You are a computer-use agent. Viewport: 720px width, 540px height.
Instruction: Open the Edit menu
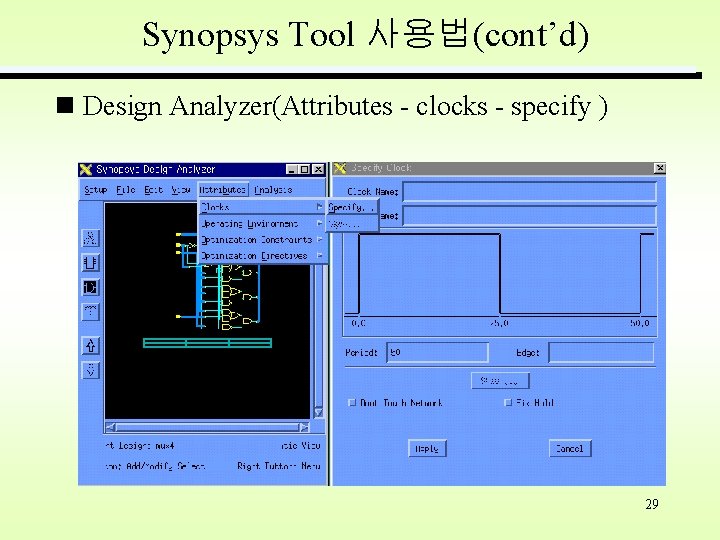(x=153, y=190)
